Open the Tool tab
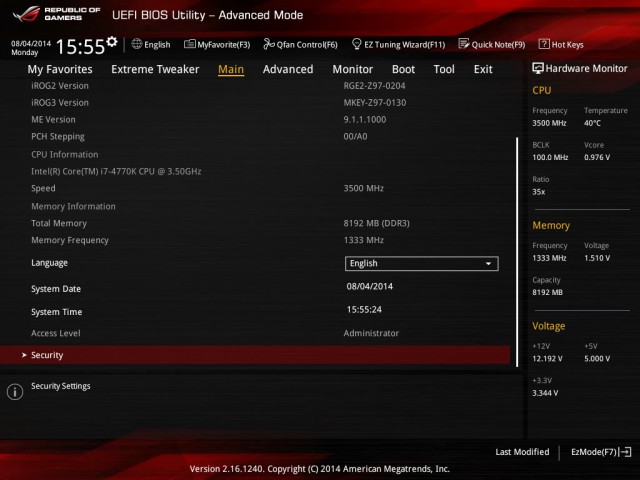 click(x=444, y=69)
